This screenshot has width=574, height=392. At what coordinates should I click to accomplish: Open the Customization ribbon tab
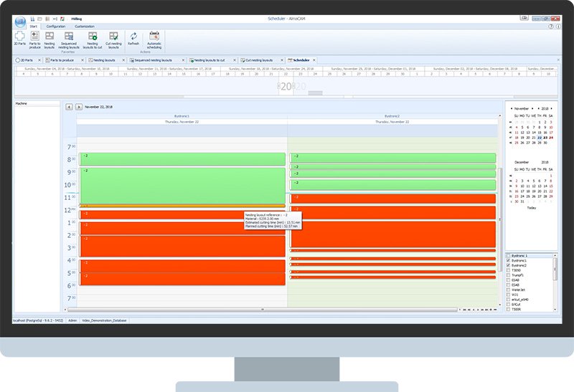click(85, 25)
